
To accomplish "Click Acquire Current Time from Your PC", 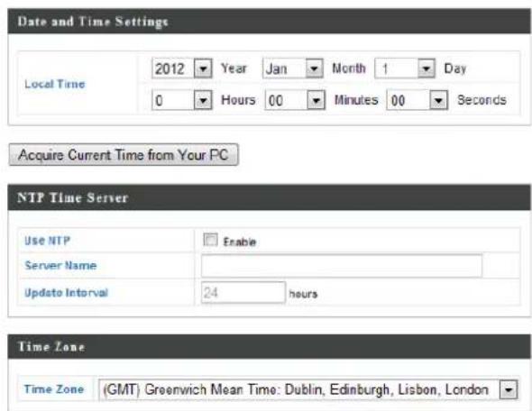I will tap(124, 155).
